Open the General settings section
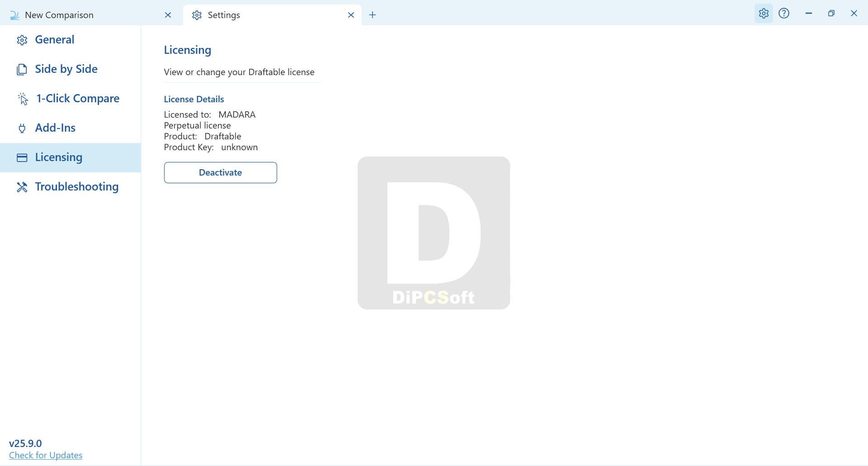Screen dimensions: 868x466 pyautogui.click(x=70, y=40)
